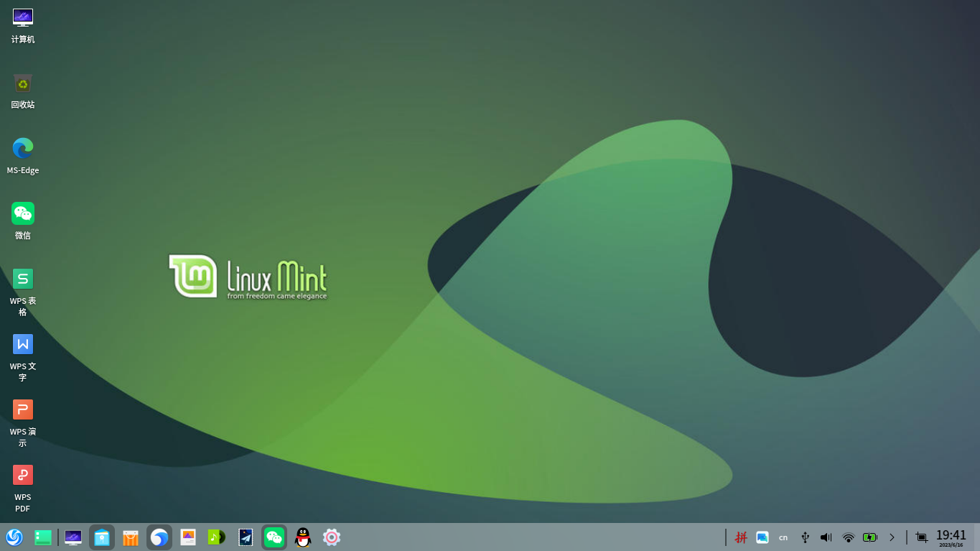Open the gear settings icon in taskbar

point(332,537)
